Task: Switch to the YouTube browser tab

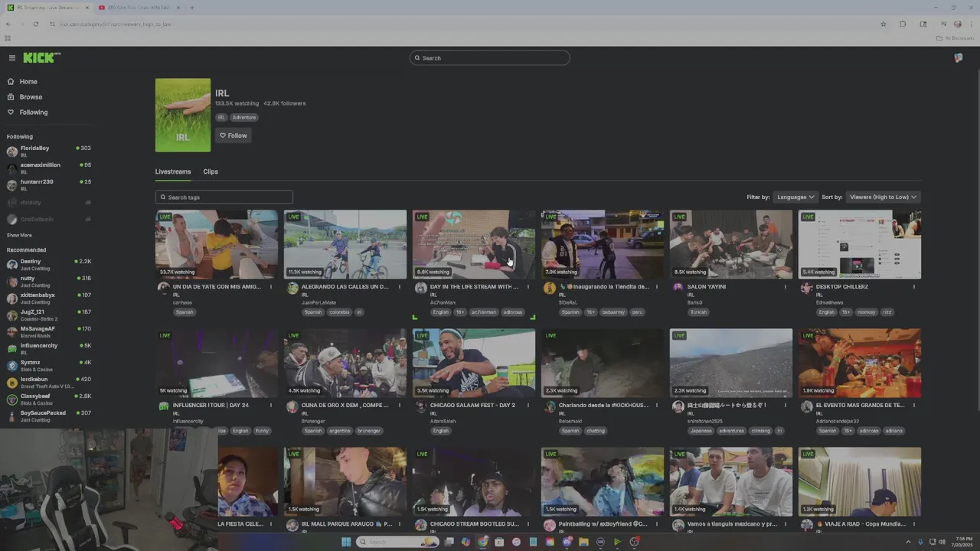Action: [x=138, y=8]
